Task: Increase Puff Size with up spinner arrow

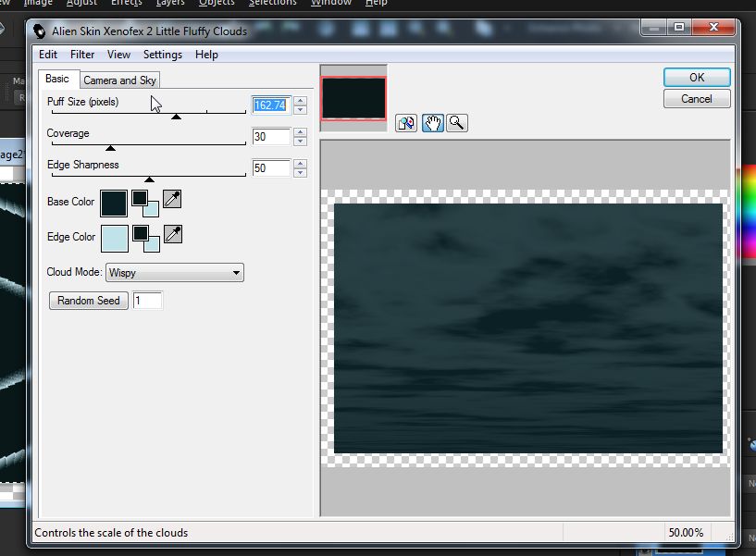Action: [x=301, y=101]
